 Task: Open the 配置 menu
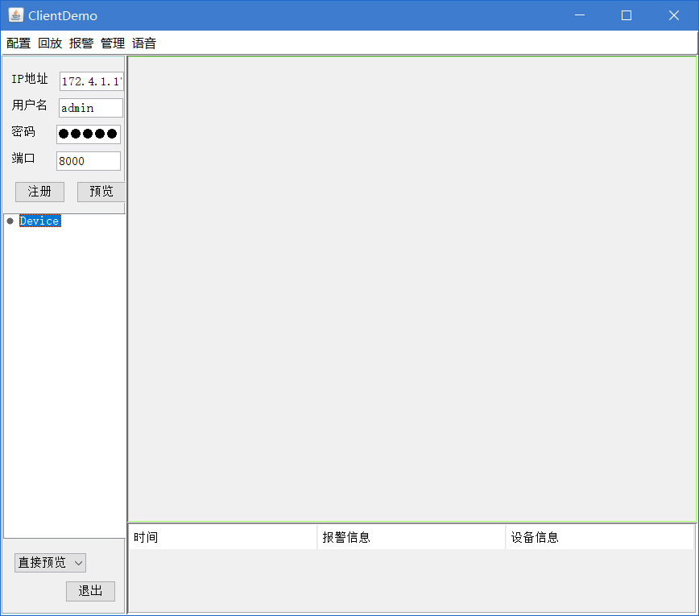pyautogui.click(x=19, y=43)
